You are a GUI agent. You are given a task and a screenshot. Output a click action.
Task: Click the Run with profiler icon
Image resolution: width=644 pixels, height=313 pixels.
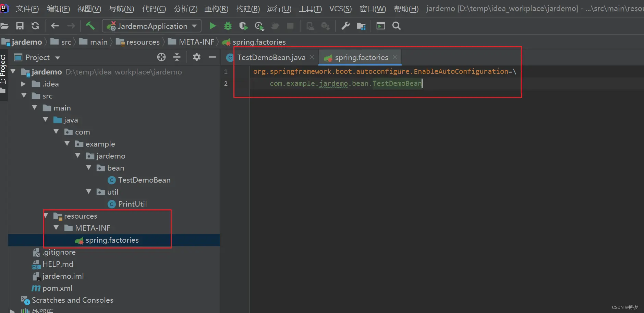point(259,26)
